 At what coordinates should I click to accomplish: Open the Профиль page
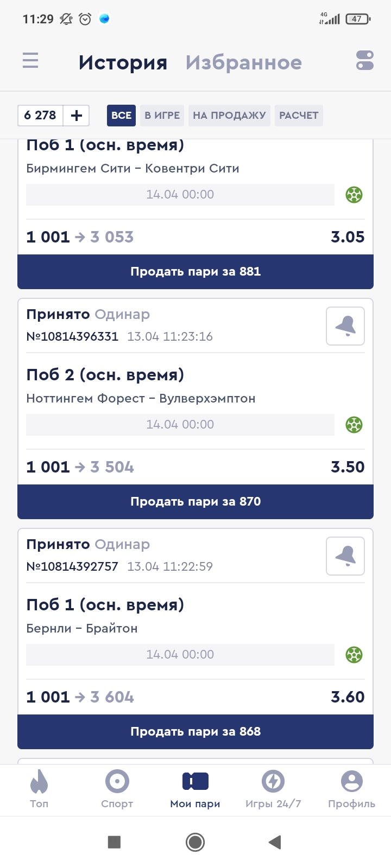(x=351, y=789)
